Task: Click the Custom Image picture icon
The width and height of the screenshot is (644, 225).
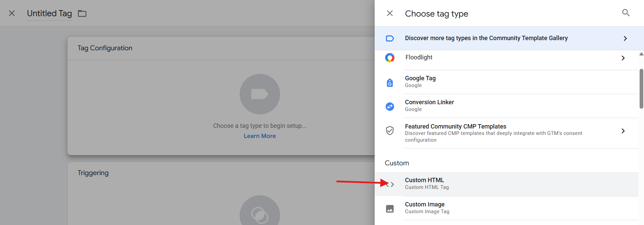Action: tap(390, 209)
